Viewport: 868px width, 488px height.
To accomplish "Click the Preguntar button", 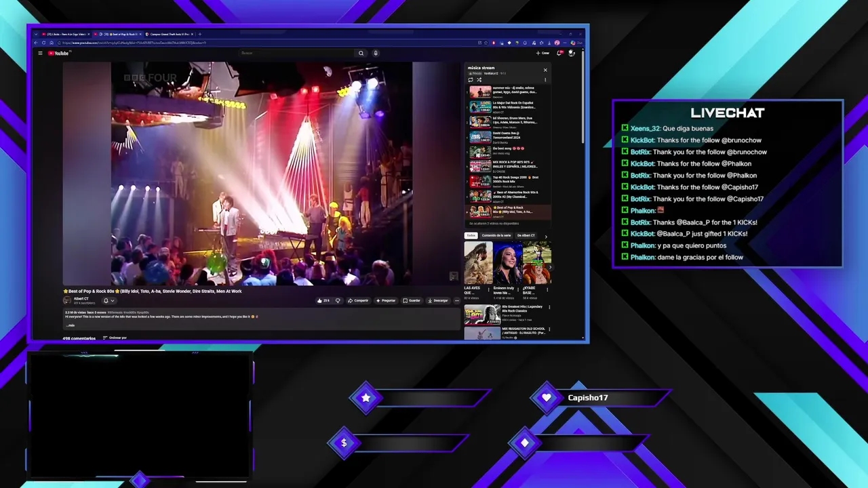I will pyautogui.click(x=386, y=300).
